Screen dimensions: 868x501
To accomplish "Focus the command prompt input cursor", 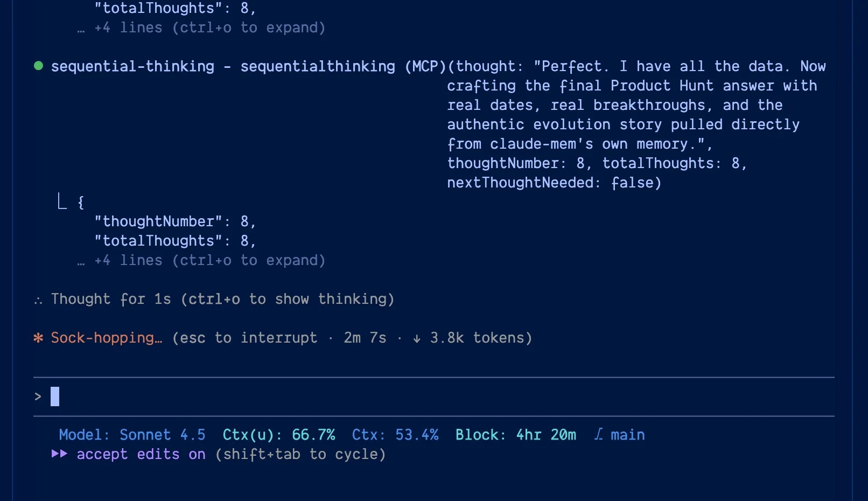I will point(55,396).
